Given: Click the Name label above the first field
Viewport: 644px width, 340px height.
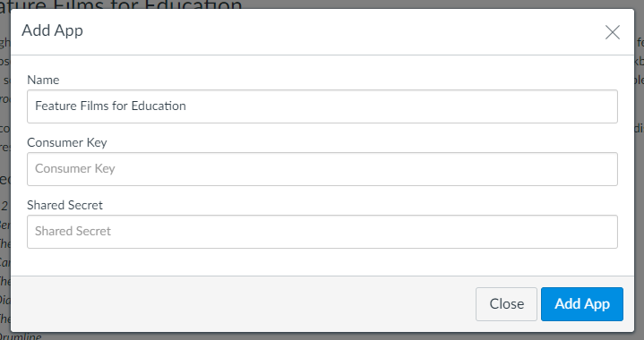Looking at the screenshot, I should point(43,80).
